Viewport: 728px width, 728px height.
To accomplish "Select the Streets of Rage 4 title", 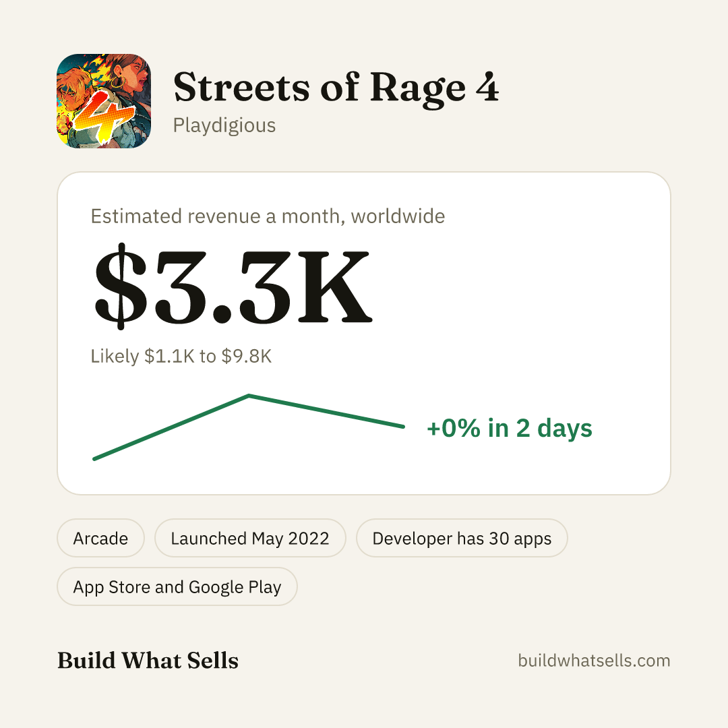I will tap(336, 88).
